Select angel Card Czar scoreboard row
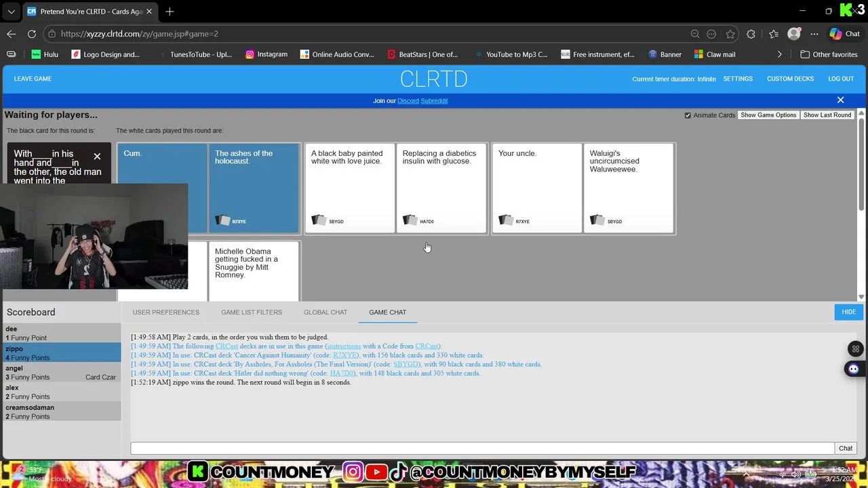This screenshot has height=488, width=868. click(x=61, y=373)
